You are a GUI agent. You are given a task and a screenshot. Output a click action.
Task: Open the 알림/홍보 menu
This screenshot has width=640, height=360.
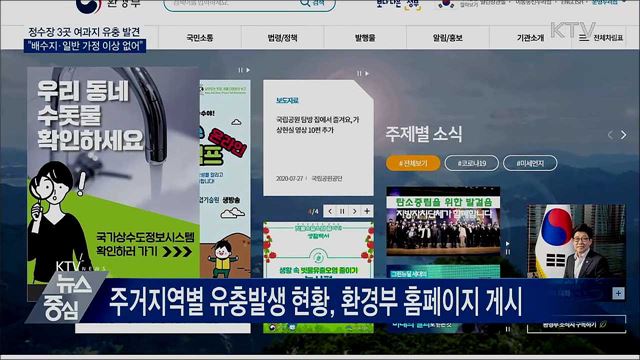pyautogui.click(x=448, y=38)
